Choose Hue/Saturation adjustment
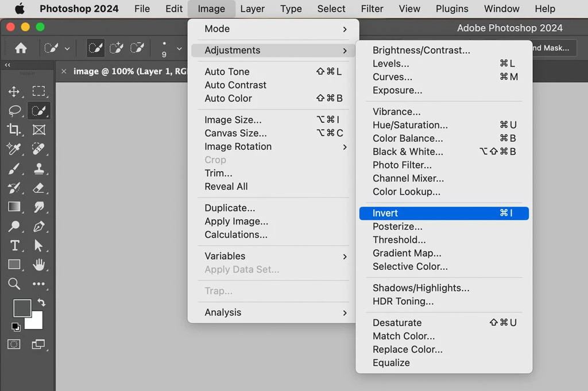588x391 pixels. pos(444,125)
